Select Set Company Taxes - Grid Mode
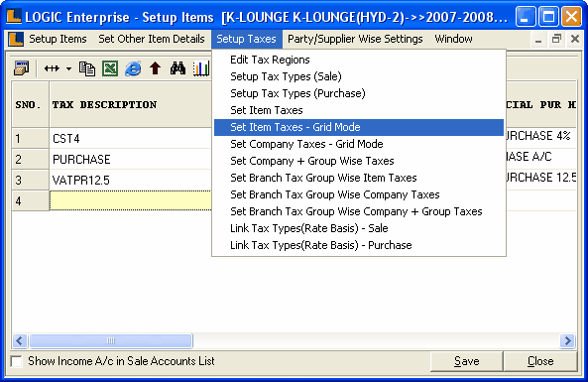The width and height of the screenshot is (588, 382). [x=359, y=144]
